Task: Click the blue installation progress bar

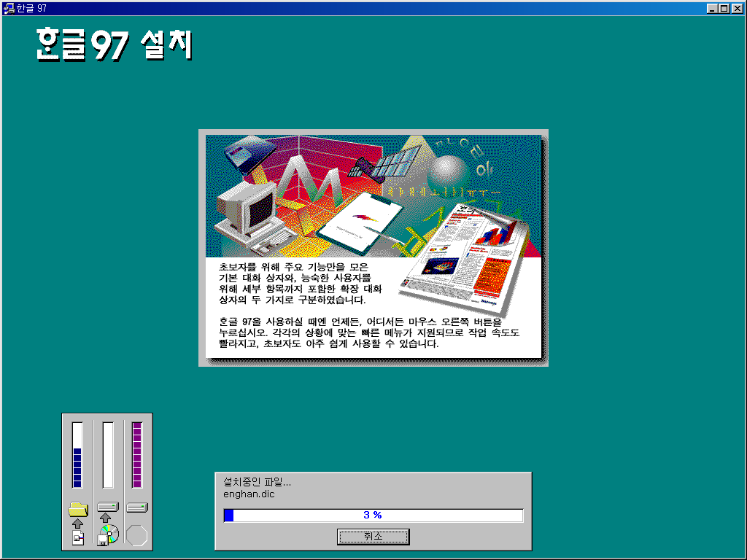Action: [373, 516]
